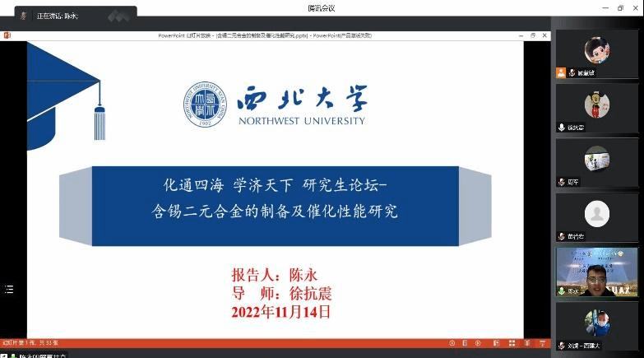Screen dimensions: 644x358
Task: Open the slide sorter grid view icon
Action: click(512, 343)
